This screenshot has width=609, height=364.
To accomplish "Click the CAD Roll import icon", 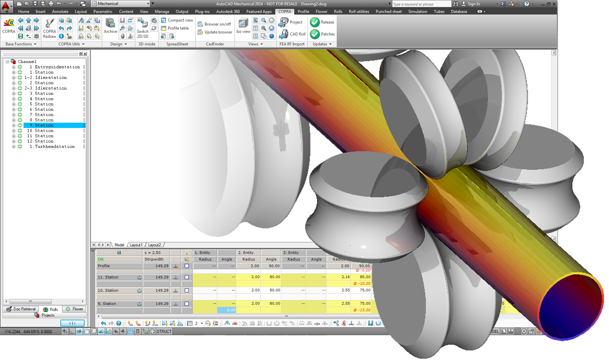I will click(284, 34).
